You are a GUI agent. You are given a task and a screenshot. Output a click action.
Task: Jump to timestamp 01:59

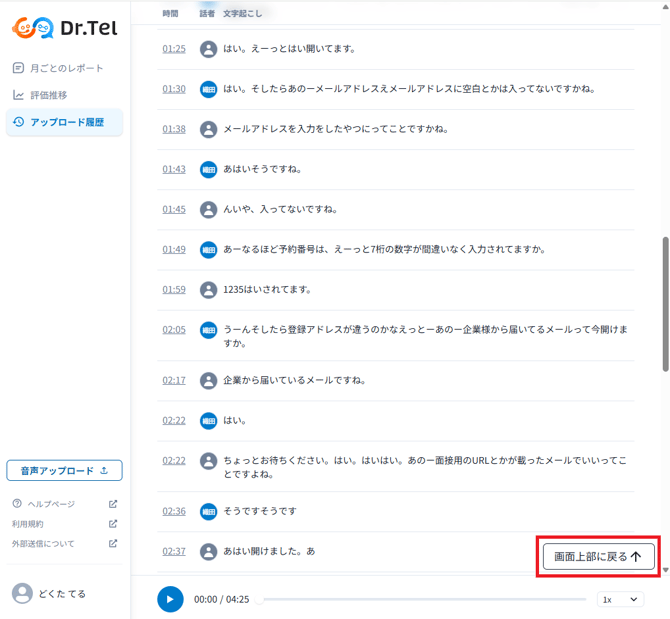[x=174, y=290]
